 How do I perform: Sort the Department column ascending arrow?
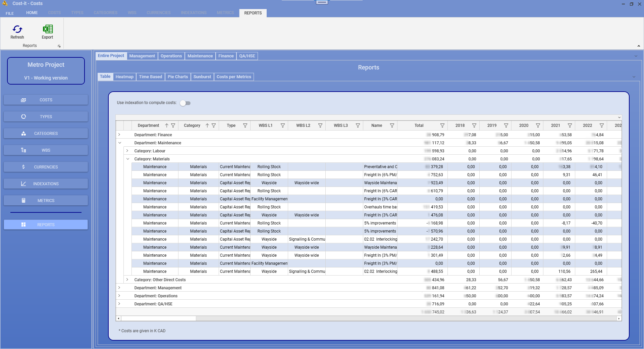(166, 126)
